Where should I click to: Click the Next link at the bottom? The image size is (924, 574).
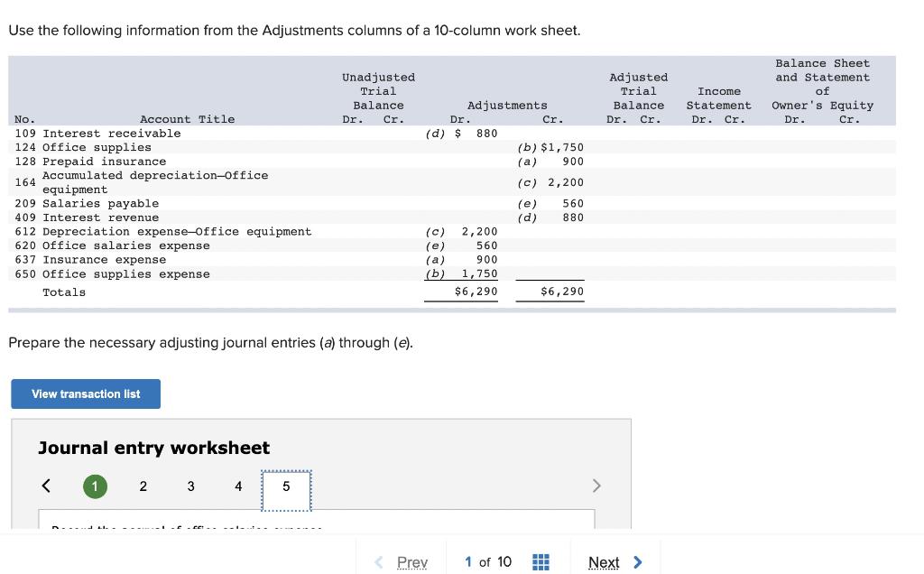(604, 561)
